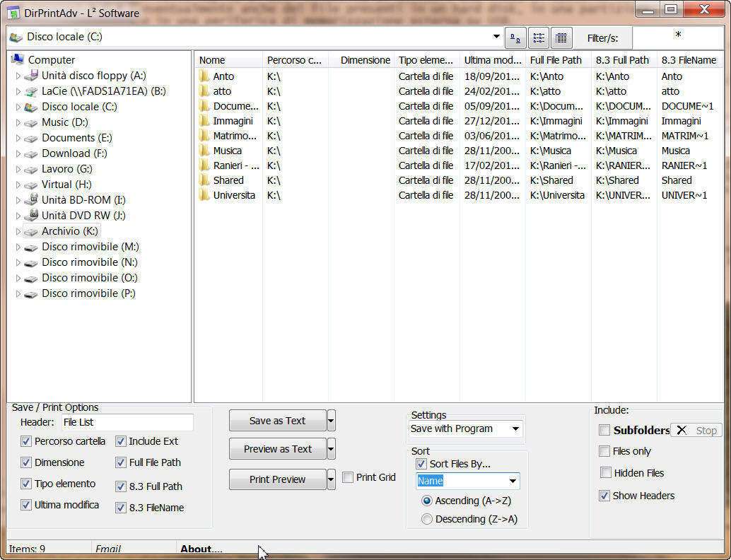Click the removable disk (M:) icon
Viewport: 731px width, 560px height.
tap(31, 247)
